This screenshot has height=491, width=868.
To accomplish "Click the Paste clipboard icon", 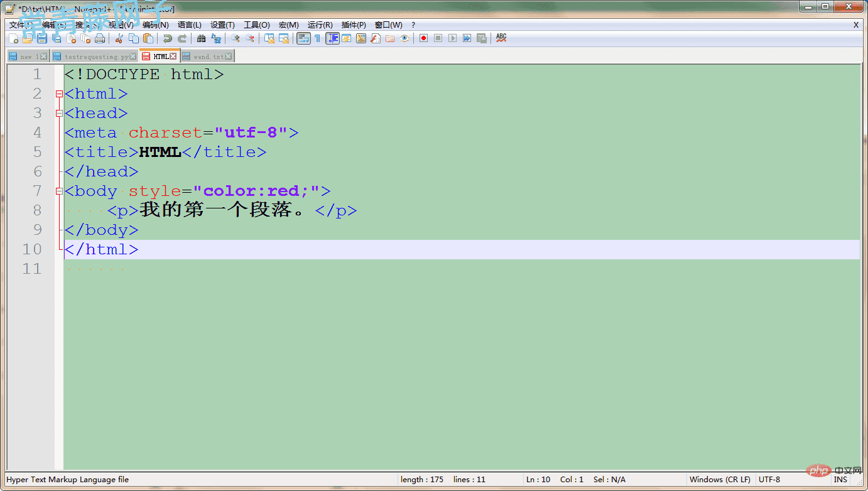I will point(148,38).
